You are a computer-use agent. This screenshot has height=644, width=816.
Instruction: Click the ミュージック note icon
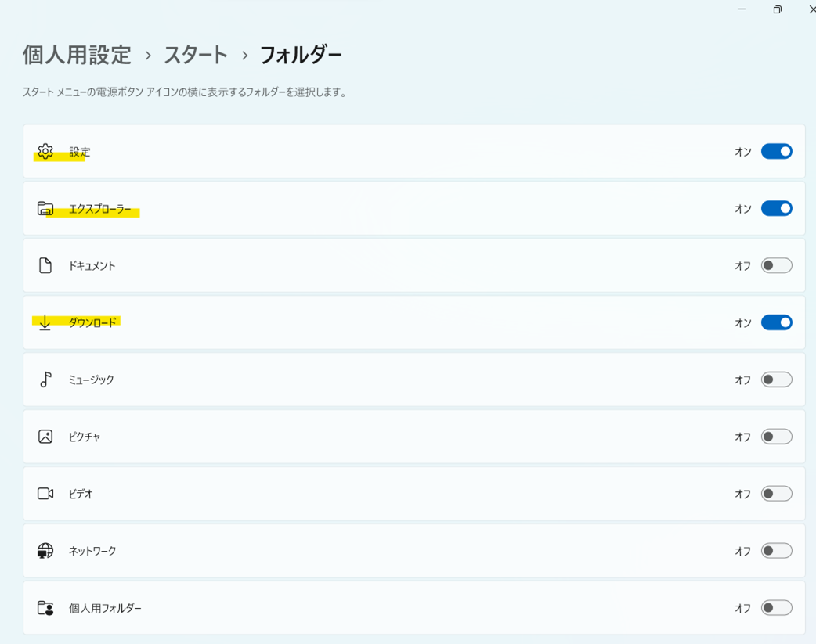45,380
